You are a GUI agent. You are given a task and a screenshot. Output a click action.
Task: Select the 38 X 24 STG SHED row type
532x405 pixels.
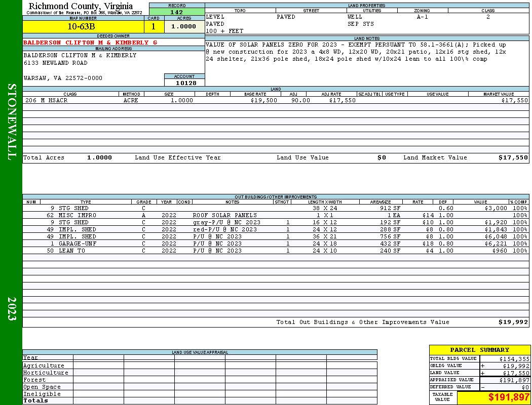73,208
